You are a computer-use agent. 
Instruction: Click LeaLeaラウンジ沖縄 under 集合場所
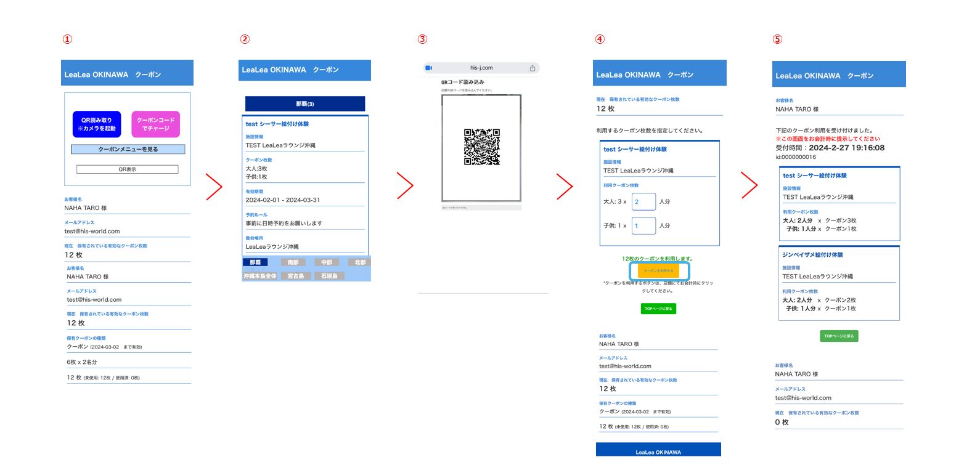[272, 247]
